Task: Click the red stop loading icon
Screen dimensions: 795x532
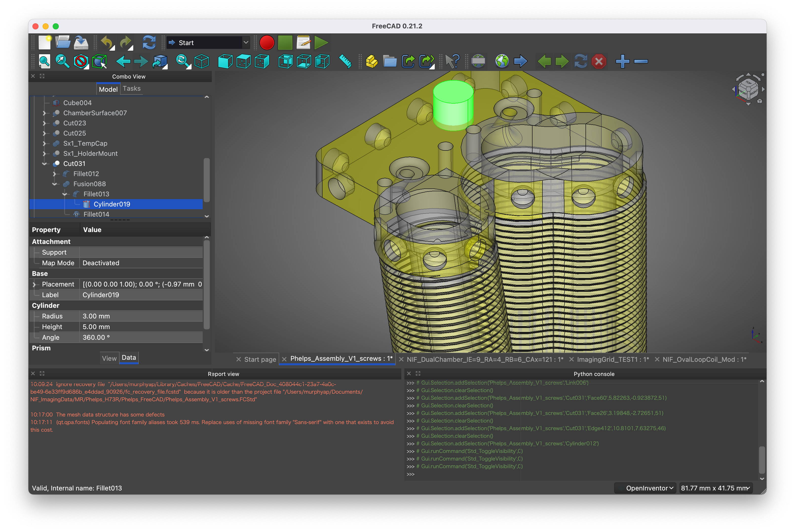Action: [x=599, y=61]
